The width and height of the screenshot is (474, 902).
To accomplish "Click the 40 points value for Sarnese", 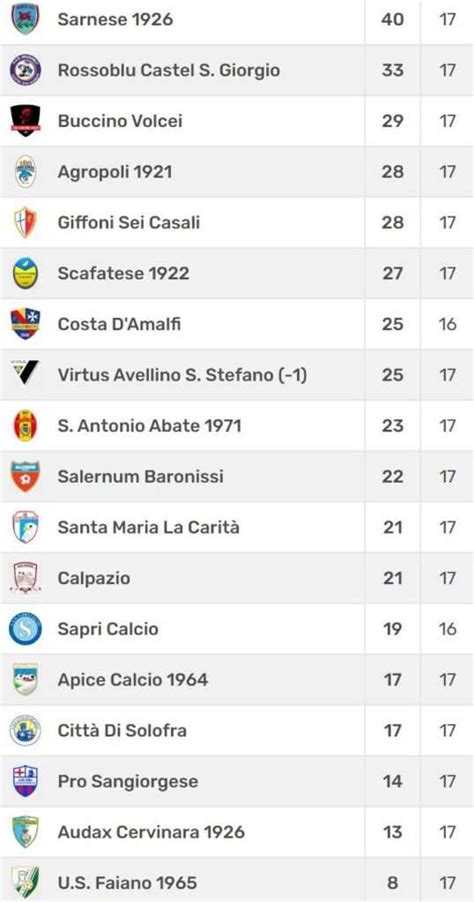I will [392, 20].
